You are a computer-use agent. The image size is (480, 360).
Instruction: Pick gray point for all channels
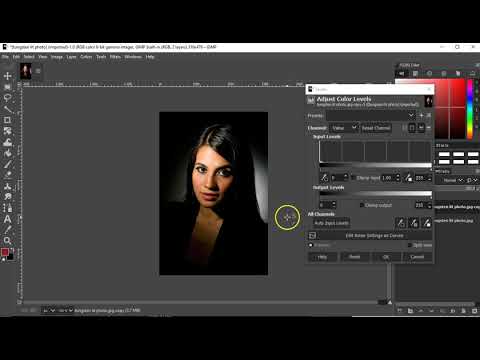coord(414,223)
